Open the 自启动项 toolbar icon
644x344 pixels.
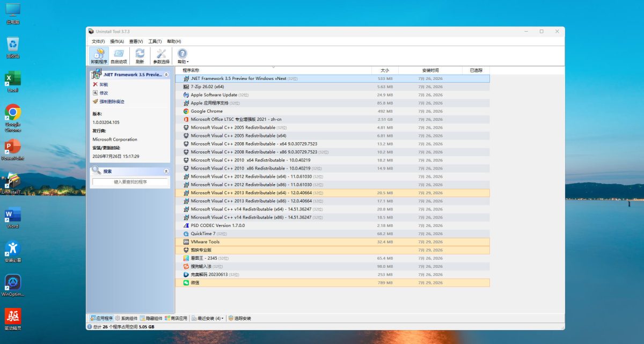(119, 56)
